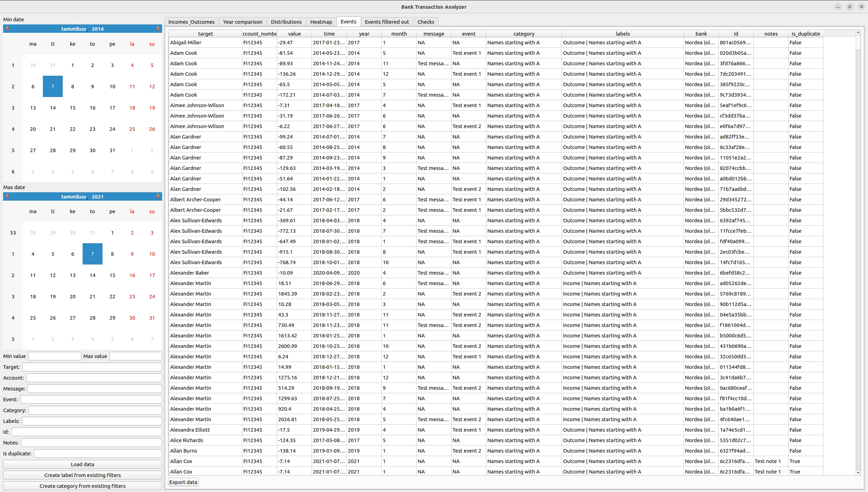The height and width of the screenshot is (492, 868).
Task: Focus the Min value input field
Action: (54, 356)
